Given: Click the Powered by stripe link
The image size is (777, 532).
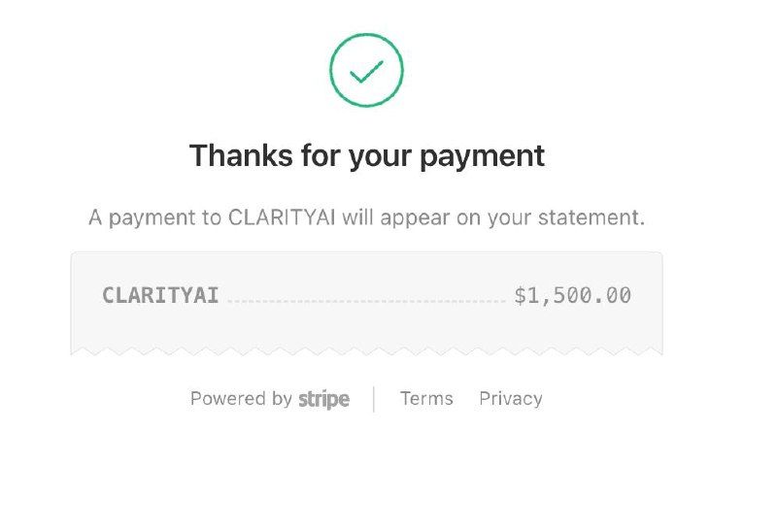Looking at the screenshot, I should (x=269, y=399).
